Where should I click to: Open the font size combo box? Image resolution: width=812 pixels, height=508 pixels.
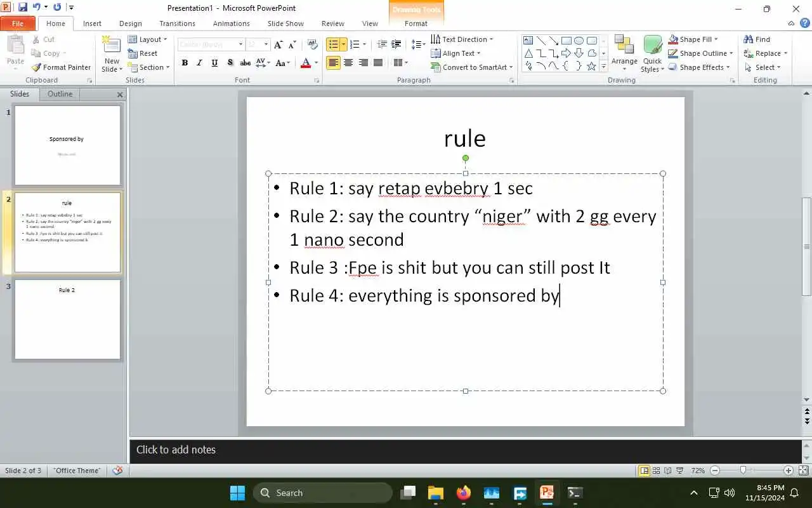pos(258,44)
